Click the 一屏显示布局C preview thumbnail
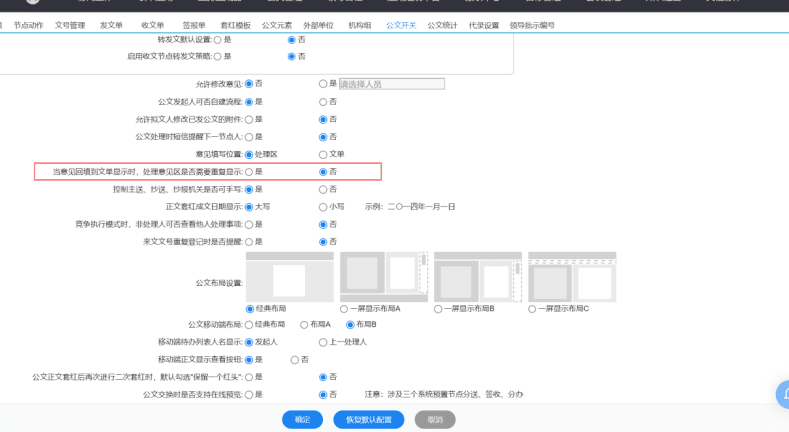The width and height of the screenshot is (789, 432). pos(572,277)
